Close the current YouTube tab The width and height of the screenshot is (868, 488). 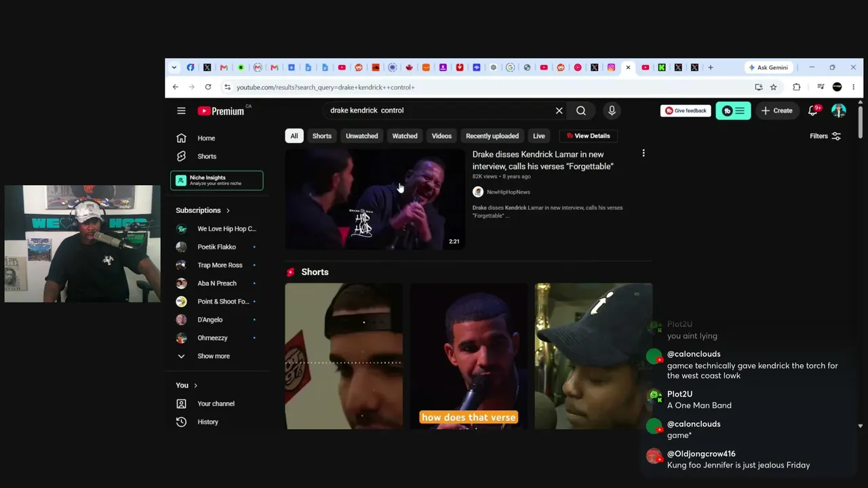click(x=628, y=67)
